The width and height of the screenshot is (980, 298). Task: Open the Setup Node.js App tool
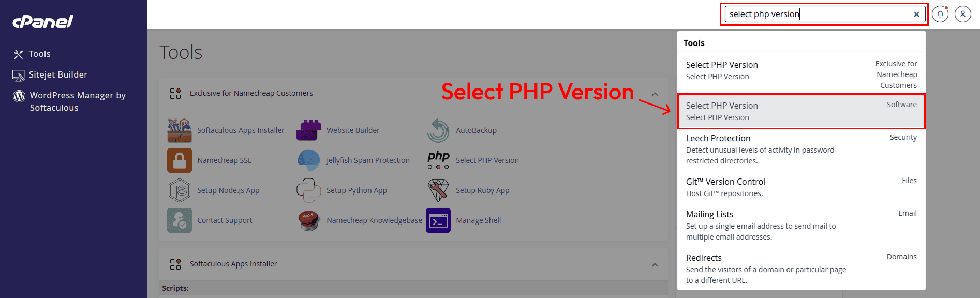pyautogui.click(x=228, y=190)
